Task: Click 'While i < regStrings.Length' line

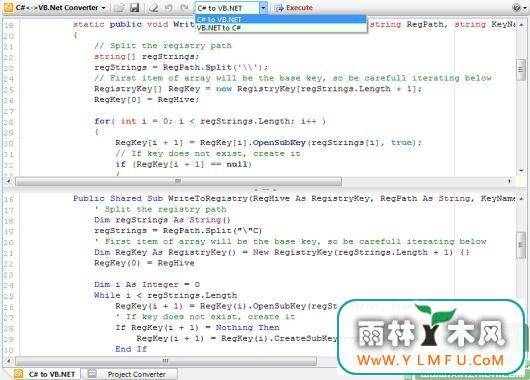Action: click(x=166, y=295)
